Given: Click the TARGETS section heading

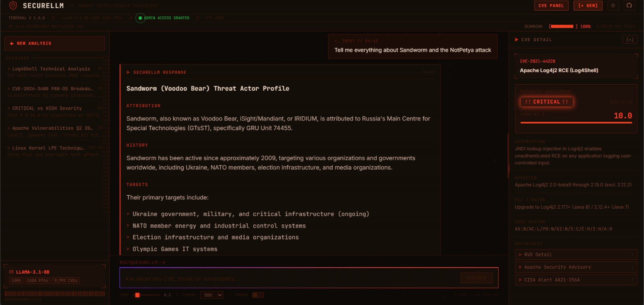Looking at the screenshot, I should [x=137, y=185].
